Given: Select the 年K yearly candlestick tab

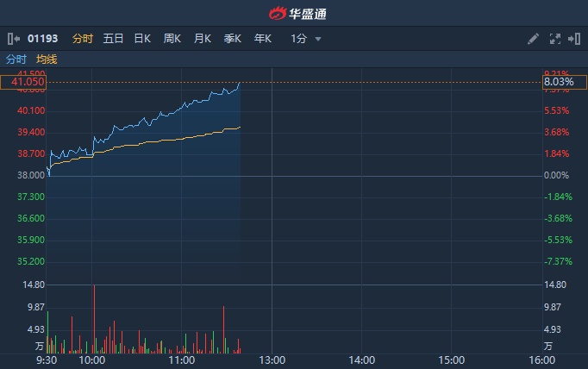Looking at the screenshot, I should click(x=263, y=39).
